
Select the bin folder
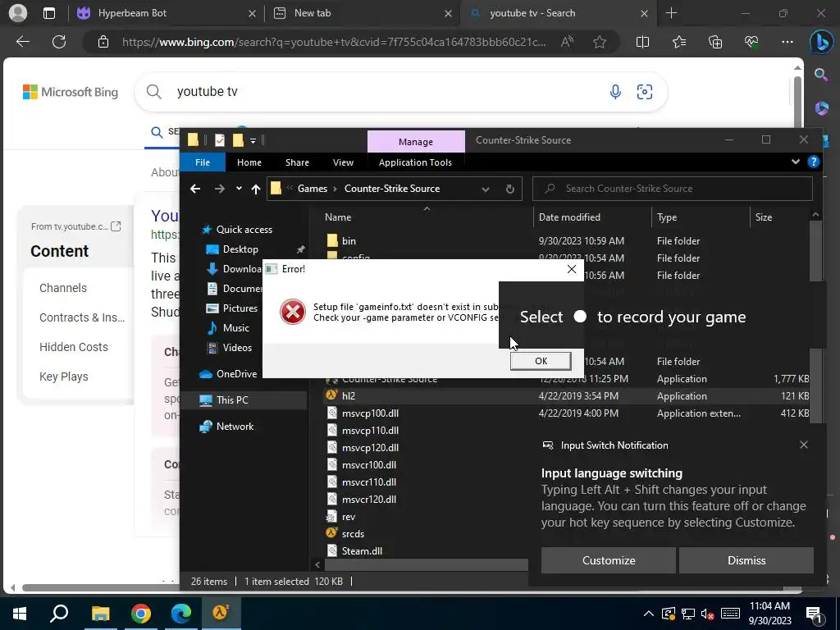[349, 241]
